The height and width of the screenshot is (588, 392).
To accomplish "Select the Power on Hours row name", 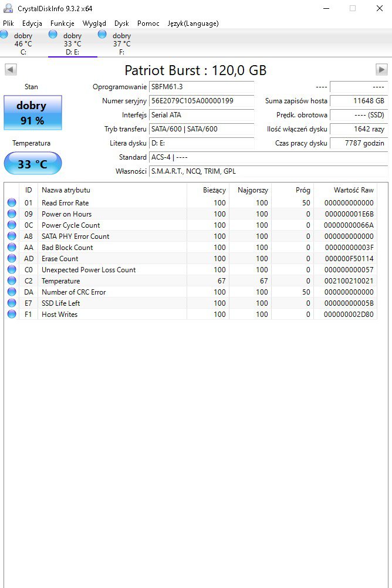I will pyautogui.click(x=66, y=214).
